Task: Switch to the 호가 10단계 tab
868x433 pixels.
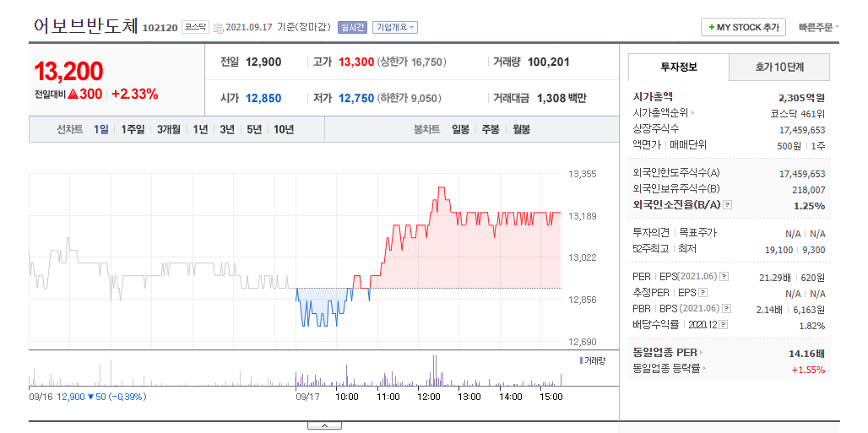Action: tap(779, 68)
